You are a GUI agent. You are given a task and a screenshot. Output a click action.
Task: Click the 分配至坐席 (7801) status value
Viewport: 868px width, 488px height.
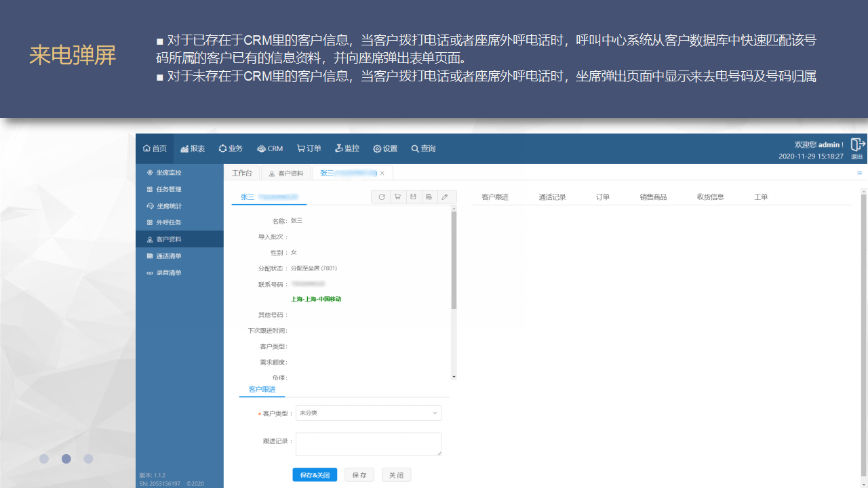314,268
